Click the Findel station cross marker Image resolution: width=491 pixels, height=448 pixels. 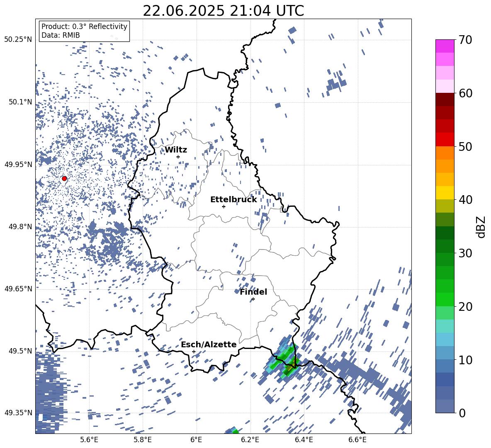point(253,299)
